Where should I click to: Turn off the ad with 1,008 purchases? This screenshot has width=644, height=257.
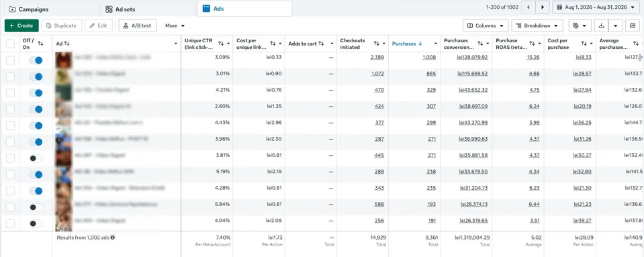36,60
